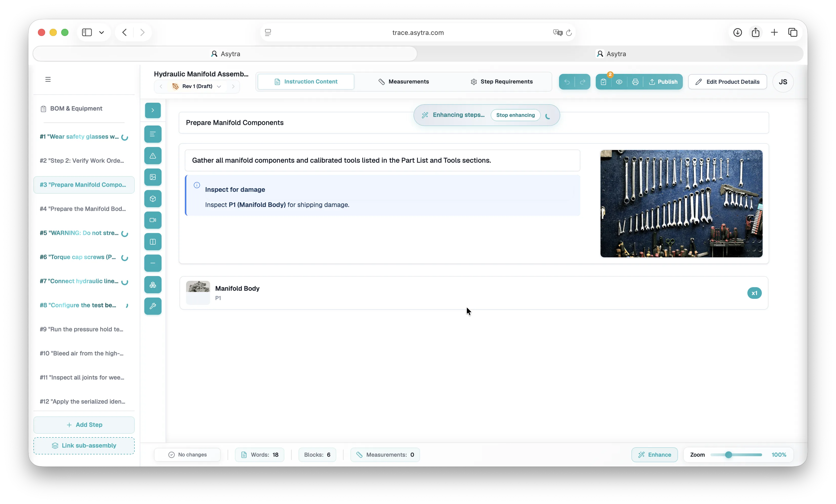Select step #11 Inspect all joints
836x504 pixels.
tap(84, 377)
